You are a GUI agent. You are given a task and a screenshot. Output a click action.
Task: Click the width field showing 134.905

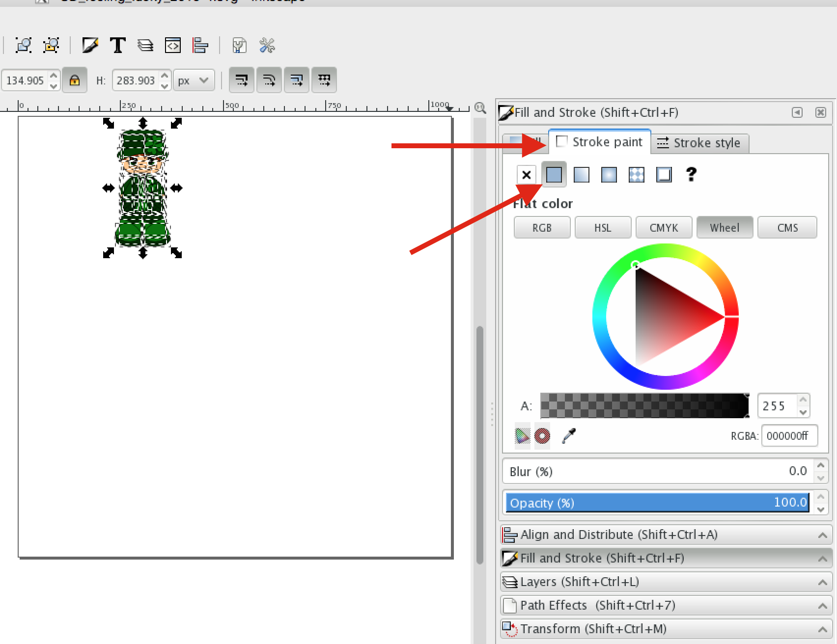pyautogui.click(x=26, y=80)
